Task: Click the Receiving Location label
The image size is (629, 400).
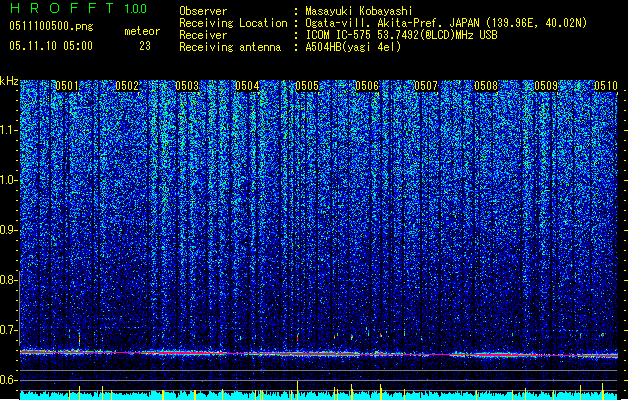Action: 233,23
